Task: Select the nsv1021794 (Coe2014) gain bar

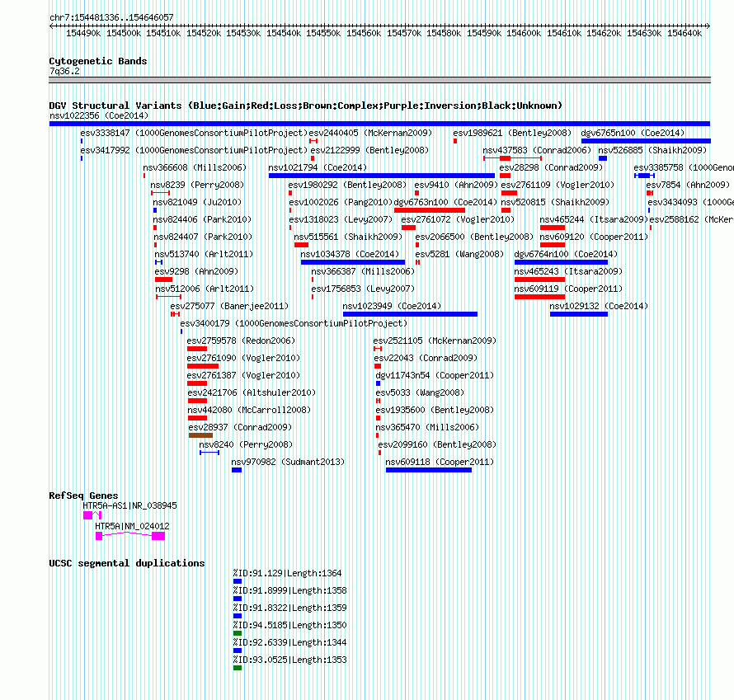Action: (x=382, y=176)
